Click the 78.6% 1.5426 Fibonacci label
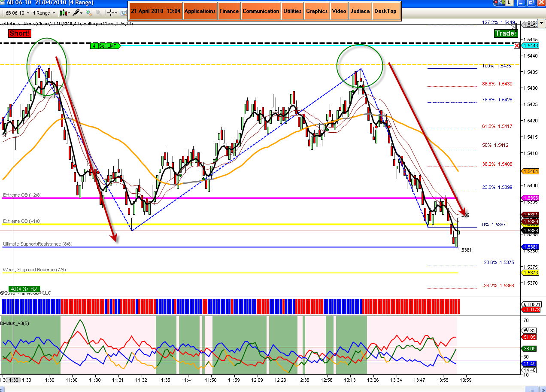Screen dimensions: 546x392 point(497,100)
